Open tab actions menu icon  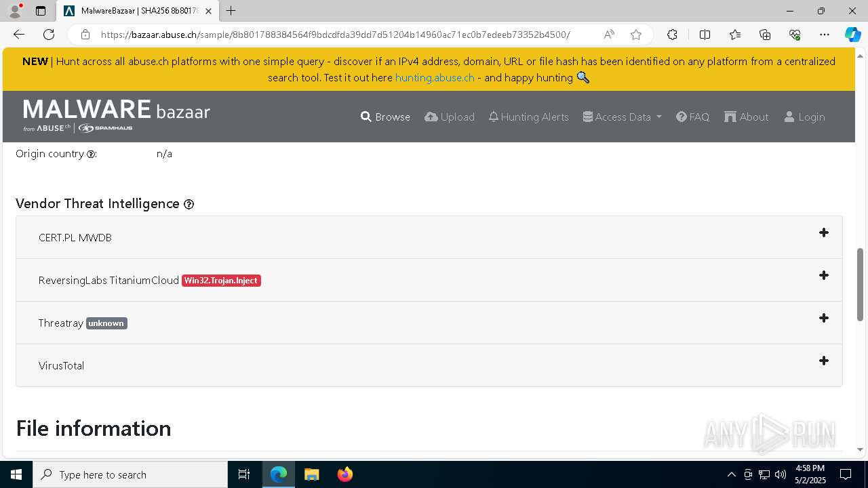tap(41, 11)
